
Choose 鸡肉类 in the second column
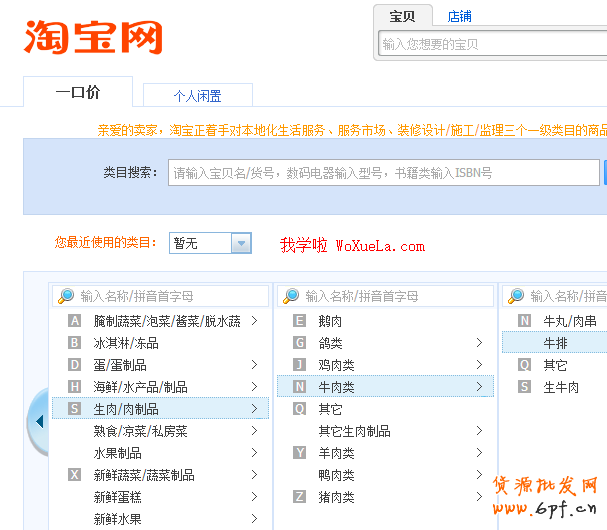coord(336,365)
